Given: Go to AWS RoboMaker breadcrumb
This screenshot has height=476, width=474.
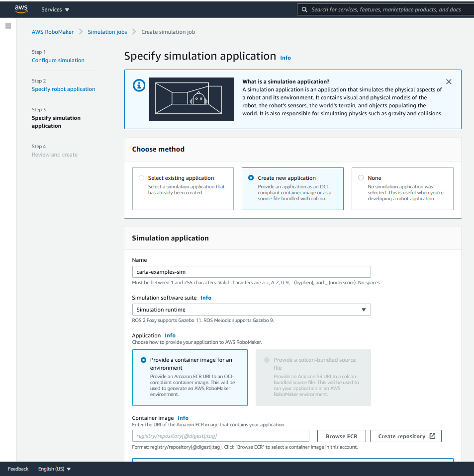Looking at the screenshot, I should click(x=53, y=32).
